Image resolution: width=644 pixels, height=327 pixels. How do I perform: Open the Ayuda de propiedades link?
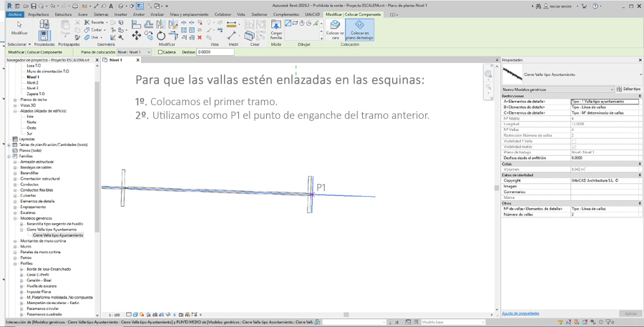click(x=520, y=313)
